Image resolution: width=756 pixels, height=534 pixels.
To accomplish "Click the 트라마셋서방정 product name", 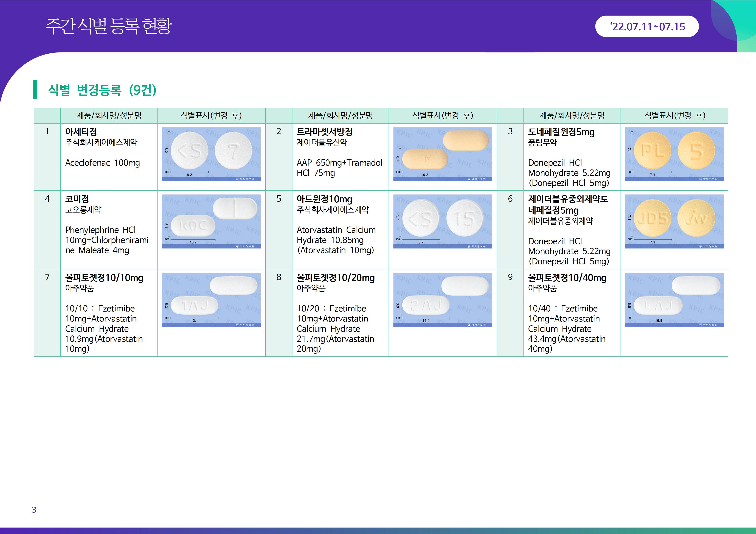I will tap(324, 132).
